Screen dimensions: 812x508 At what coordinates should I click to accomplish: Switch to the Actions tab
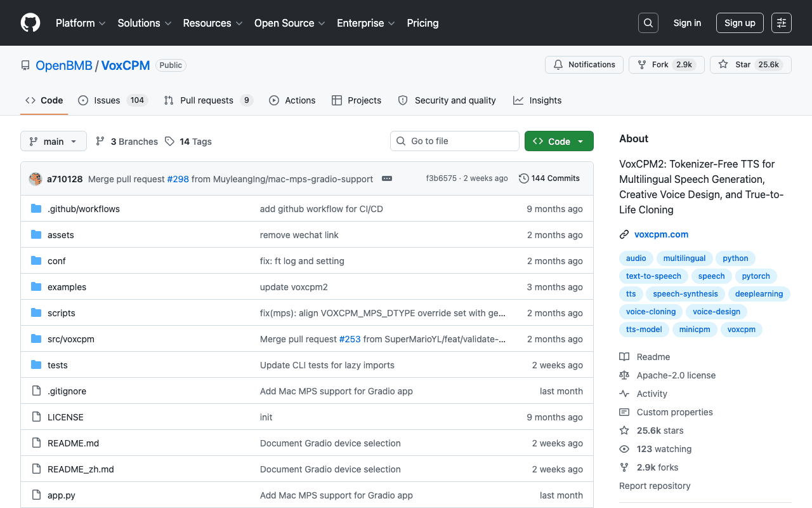[x=292, y=100]
